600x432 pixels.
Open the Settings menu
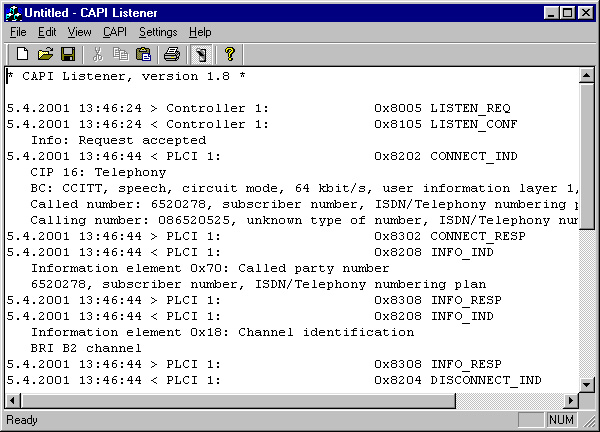158,32
